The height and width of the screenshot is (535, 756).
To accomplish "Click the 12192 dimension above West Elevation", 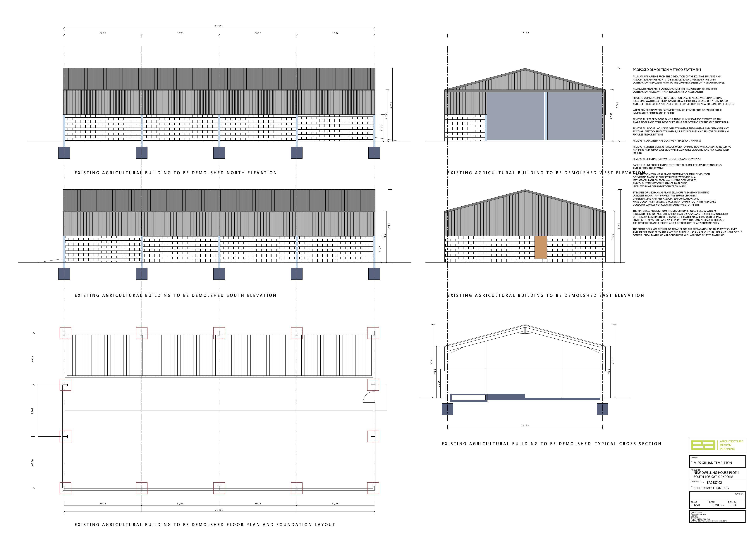I will pos(525,33).
